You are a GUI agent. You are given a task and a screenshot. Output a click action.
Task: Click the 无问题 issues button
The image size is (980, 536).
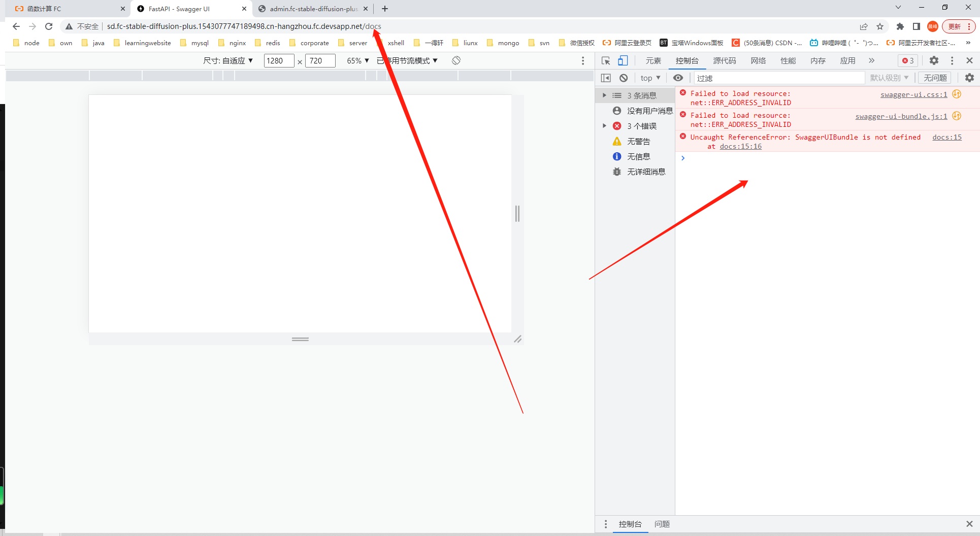tap(935, 78)
